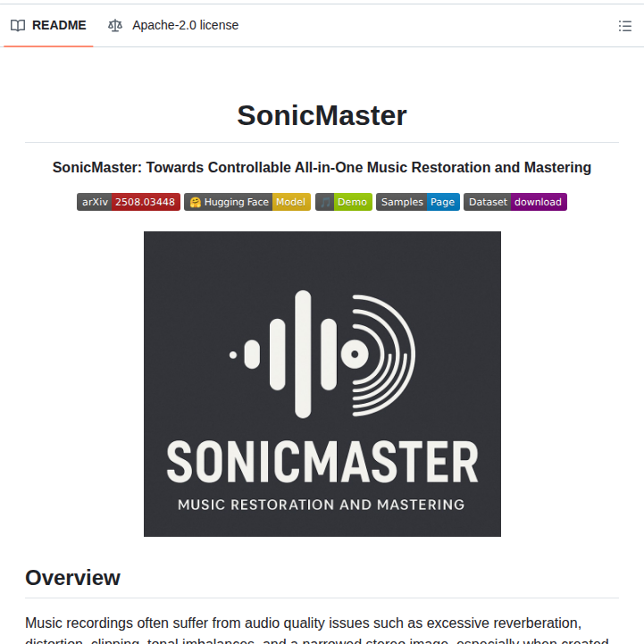
Task: Click the Hugging Face emoji icon
Action: pyautogui.click(x=195, y=202)
